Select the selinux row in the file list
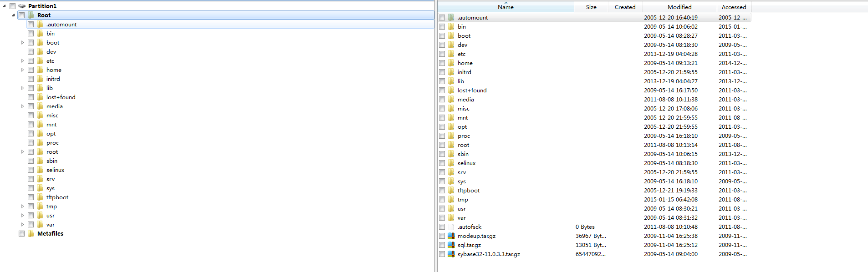The height and width of the screenshot is (272, 868). point(594,163)
